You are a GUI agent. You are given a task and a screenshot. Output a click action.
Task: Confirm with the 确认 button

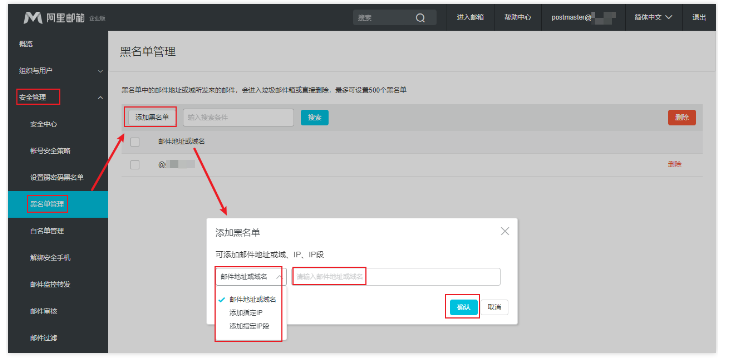[464, 307]
